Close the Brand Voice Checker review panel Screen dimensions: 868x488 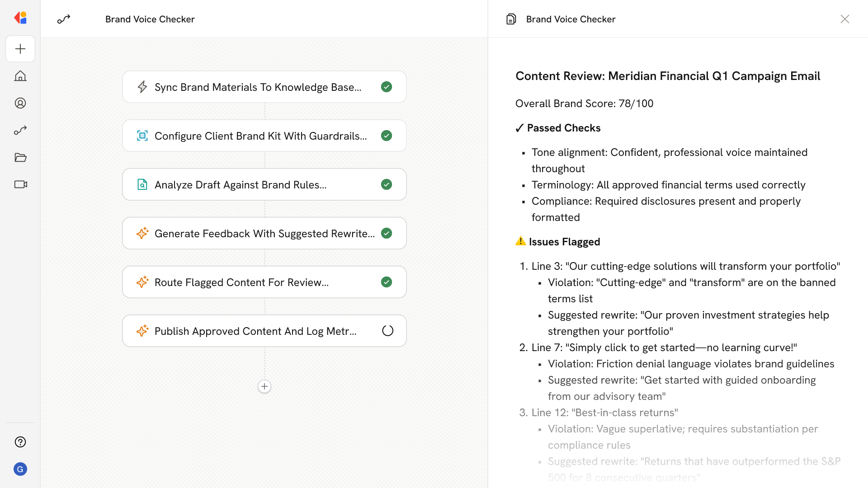[x=844, y=19]
